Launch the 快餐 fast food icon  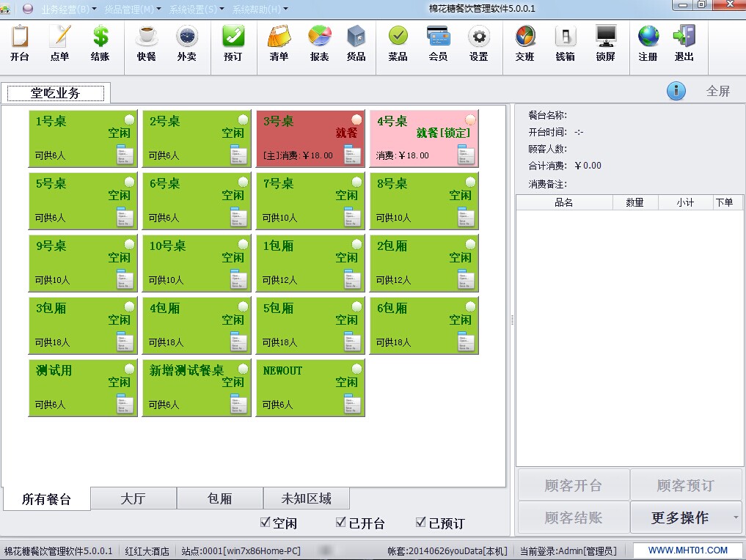[147, 43]
